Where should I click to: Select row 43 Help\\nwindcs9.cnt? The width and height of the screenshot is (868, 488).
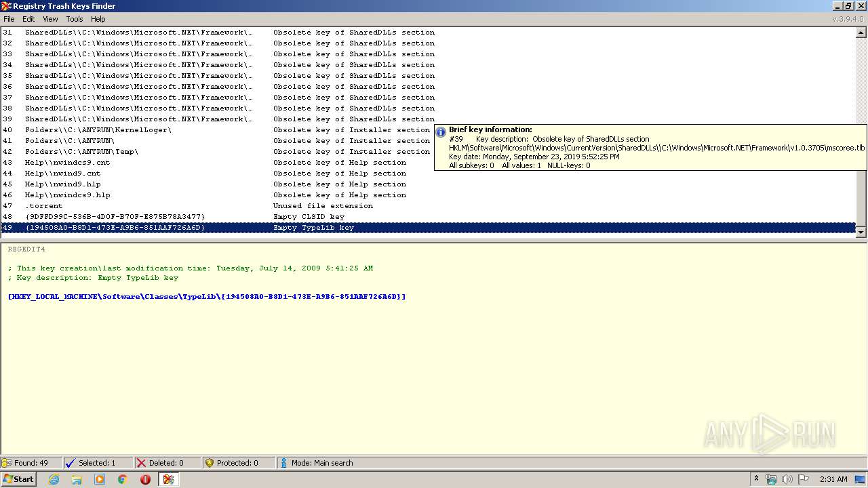(218, 163)
